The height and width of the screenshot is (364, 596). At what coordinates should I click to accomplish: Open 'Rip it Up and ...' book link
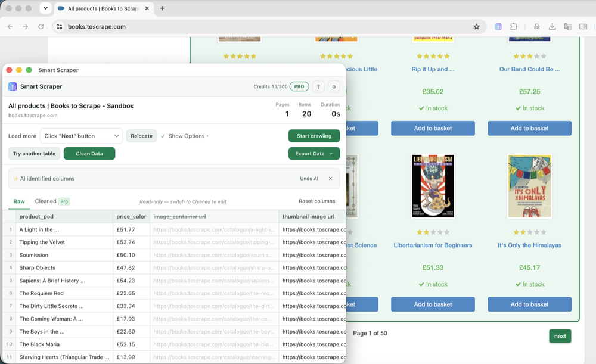point(433,69)
